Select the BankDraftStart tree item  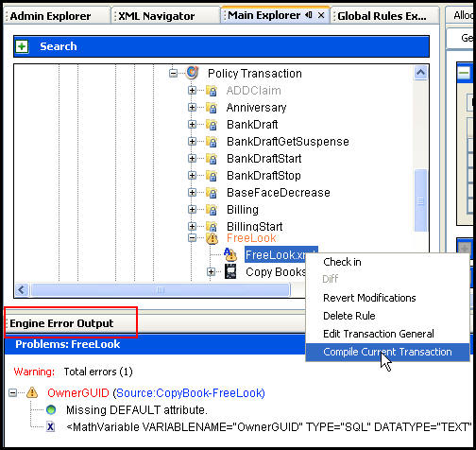(263, 159)
